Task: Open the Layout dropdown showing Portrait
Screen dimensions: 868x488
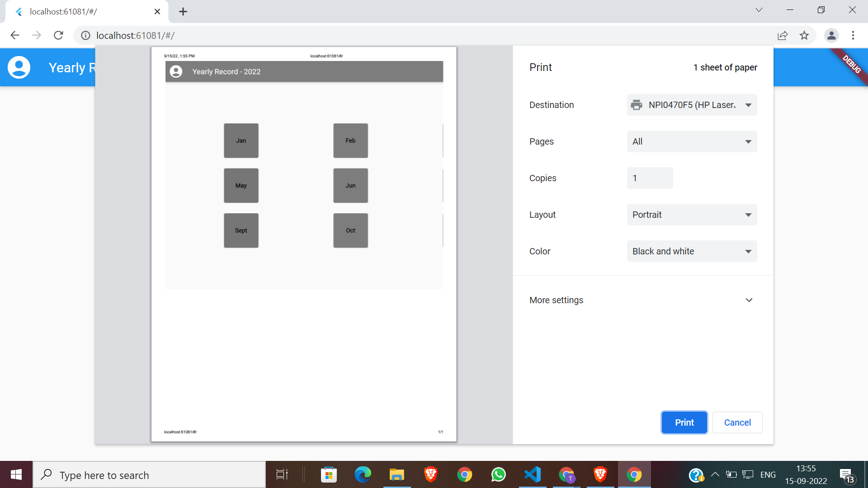Action: point(692,215)
